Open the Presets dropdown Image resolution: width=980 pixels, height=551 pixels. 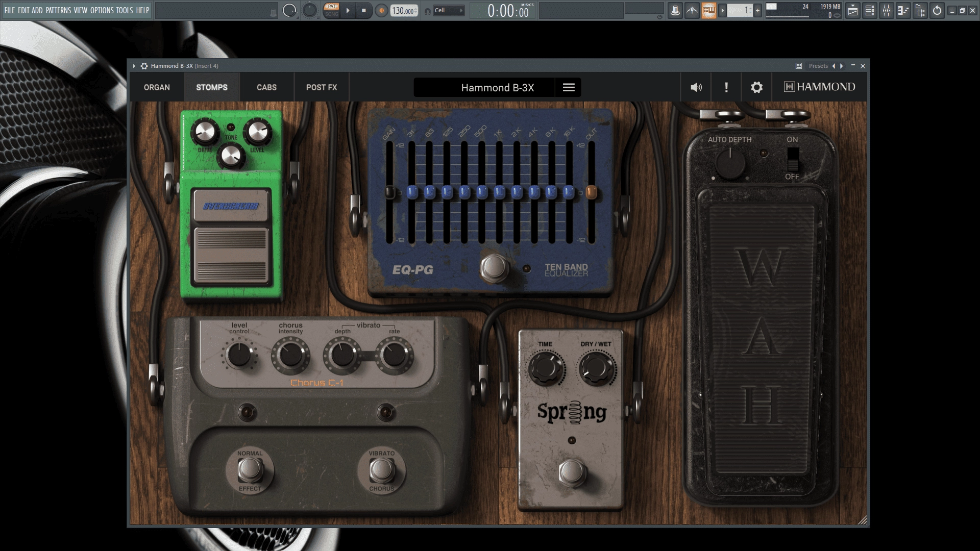point(818,66)
